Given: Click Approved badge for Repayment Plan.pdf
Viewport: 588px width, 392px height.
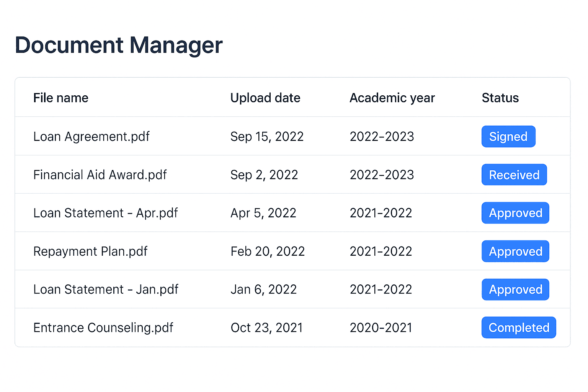Looking at the screenshot, I should click(515, 252).
